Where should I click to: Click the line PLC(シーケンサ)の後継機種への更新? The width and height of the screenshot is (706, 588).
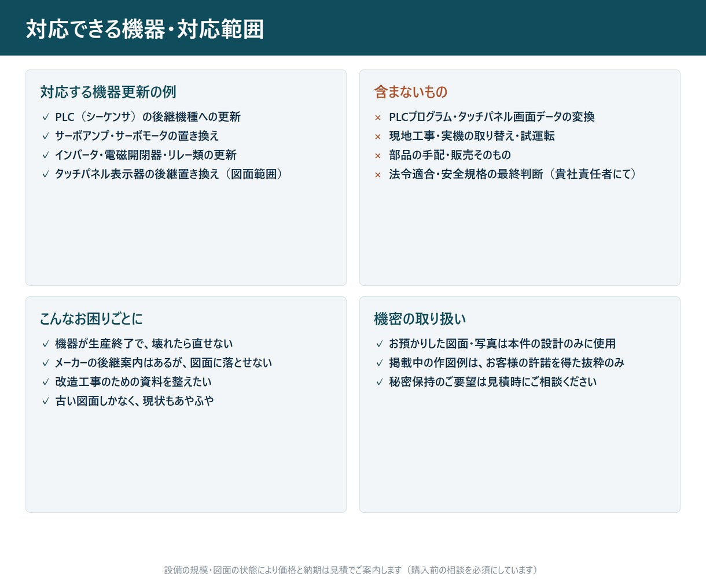coord(148,117)
